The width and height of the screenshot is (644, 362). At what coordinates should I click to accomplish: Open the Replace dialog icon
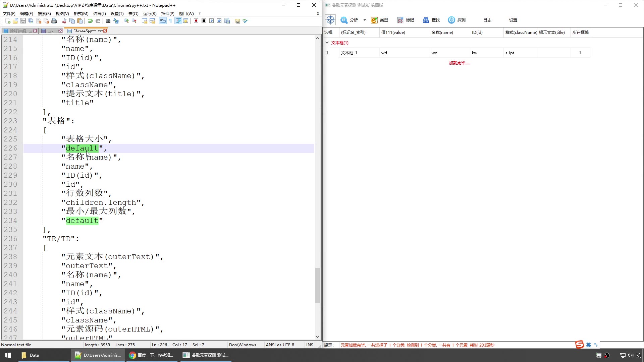coord(116,21)
